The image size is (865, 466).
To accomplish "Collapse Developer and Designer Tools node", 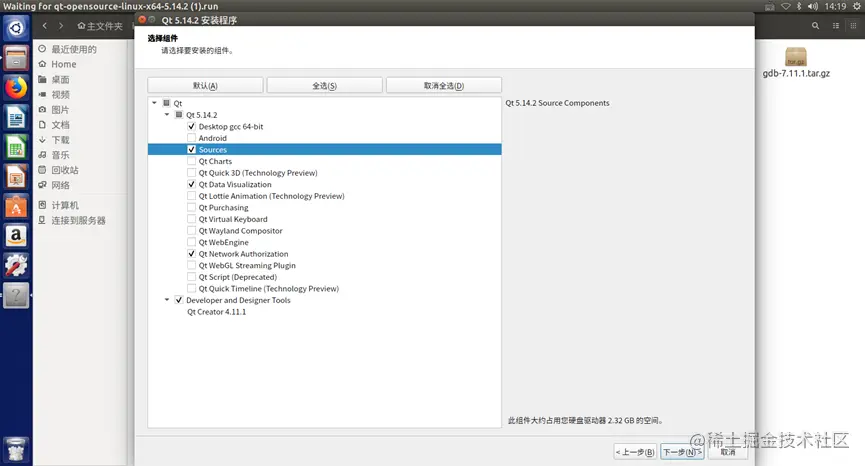I will pyautogui.click(x=167, y=300).
